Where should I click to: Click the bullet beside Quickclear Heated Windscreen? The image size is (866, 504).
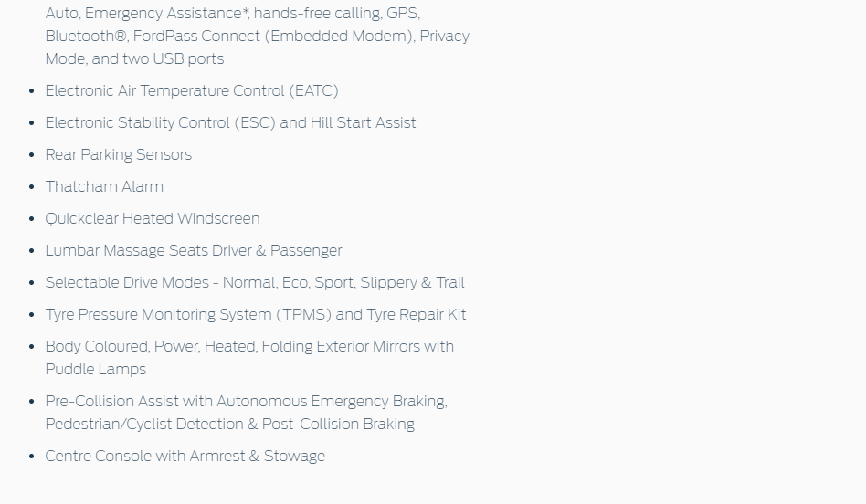[32, 218]
